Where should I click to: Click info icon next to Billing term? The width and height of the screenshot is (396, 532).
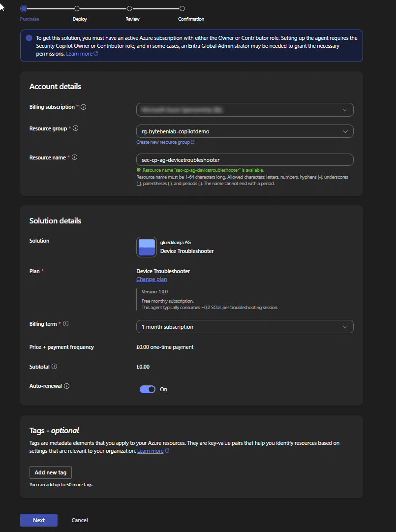pyautogui.click(x=65, y=324)
